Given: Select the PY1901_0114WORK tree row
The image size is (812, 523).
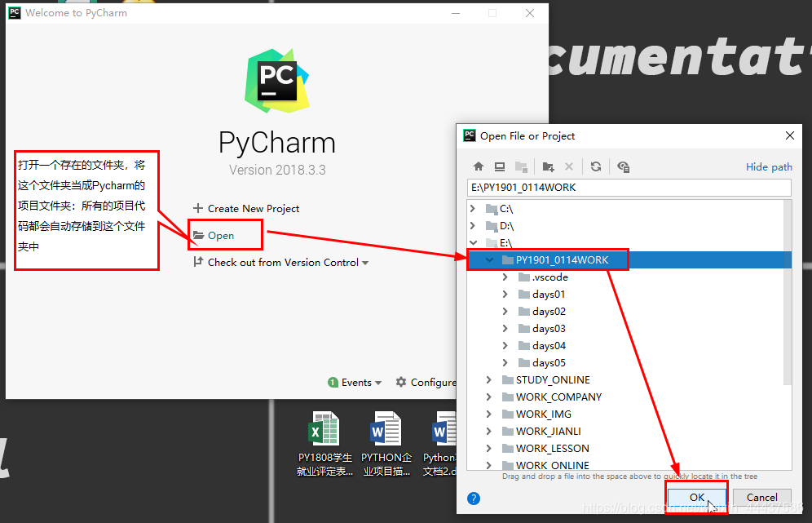Looking at the screenshot, I should click(629, 259).
